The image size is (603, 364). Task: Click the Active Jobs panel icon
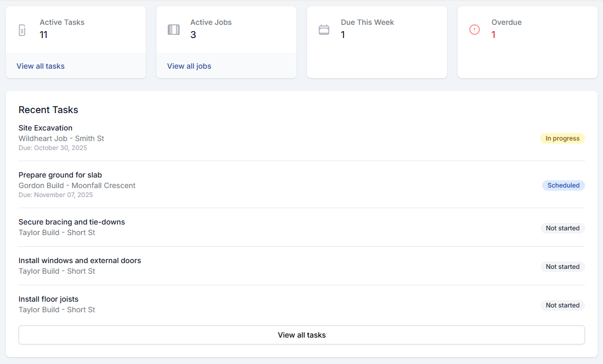(173, 30)
